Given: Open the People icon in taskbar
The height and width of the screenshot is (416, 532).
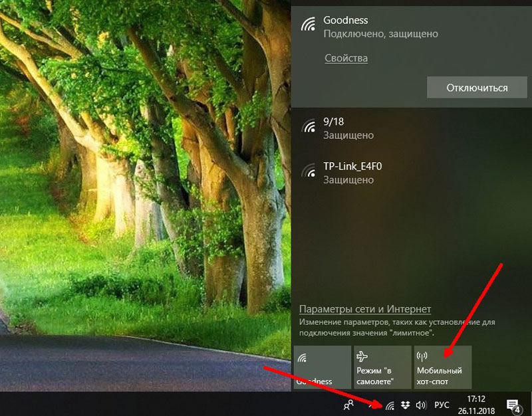Looking at the screenshot, I should click(348, 405).
